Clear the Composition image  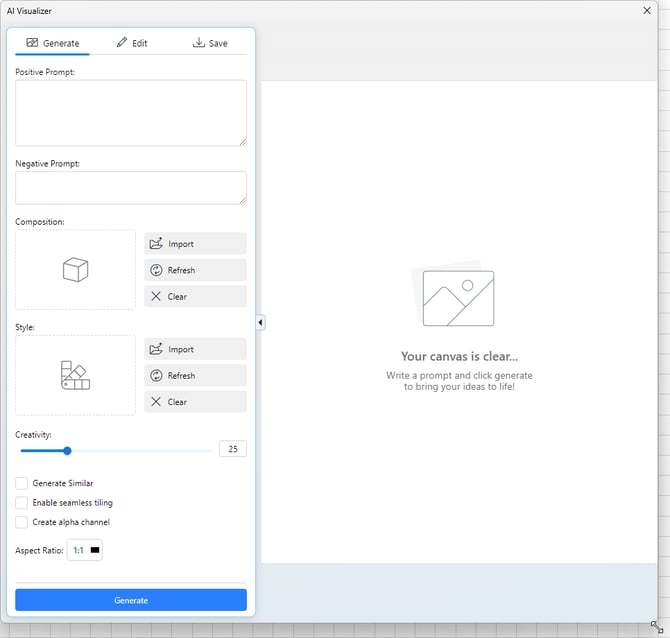click(x=195, y=296)
